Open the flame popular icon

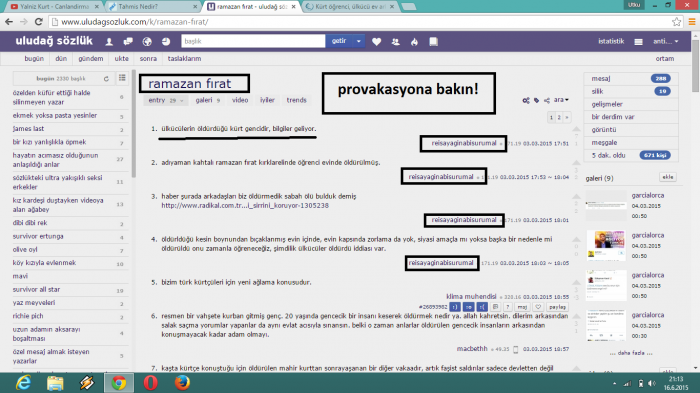414,42
